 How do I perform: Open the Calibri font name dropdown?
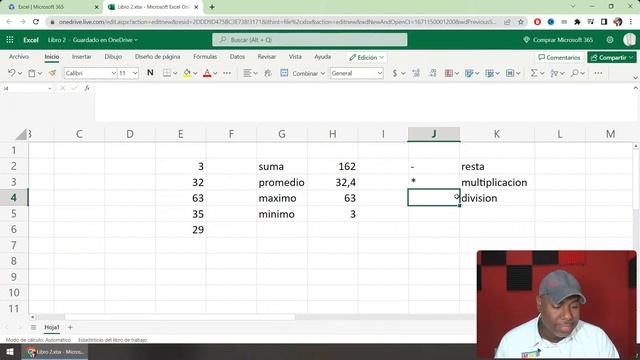[113, 73]
